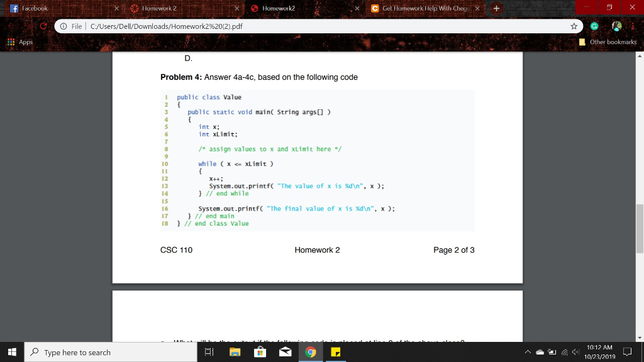Click the 'CSC 110' footer text
Image resolution: width=644 pixels, height=362 pixels.
point(176,250)
